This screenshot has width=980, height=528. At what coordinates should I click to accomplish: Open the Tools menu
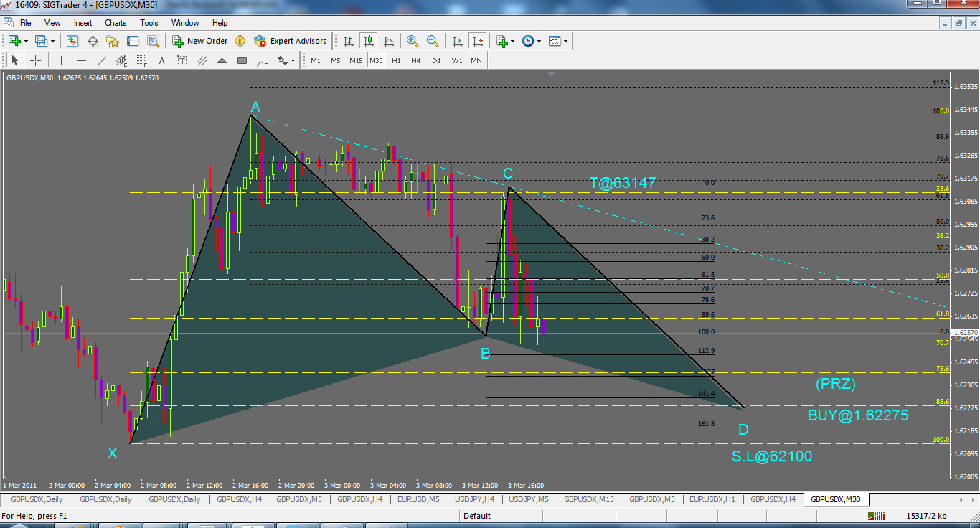pyautogui.click(x=149, y=23)
